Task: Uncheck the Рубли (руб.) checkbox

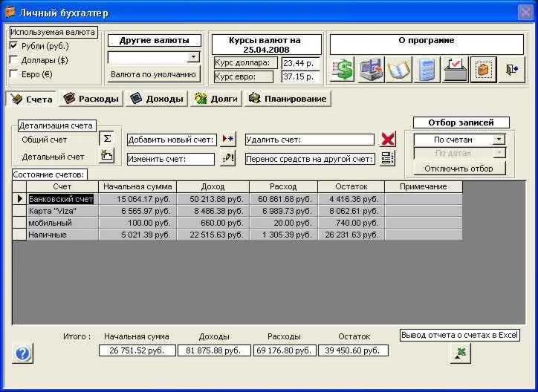Action: click(x=13, y=46)
